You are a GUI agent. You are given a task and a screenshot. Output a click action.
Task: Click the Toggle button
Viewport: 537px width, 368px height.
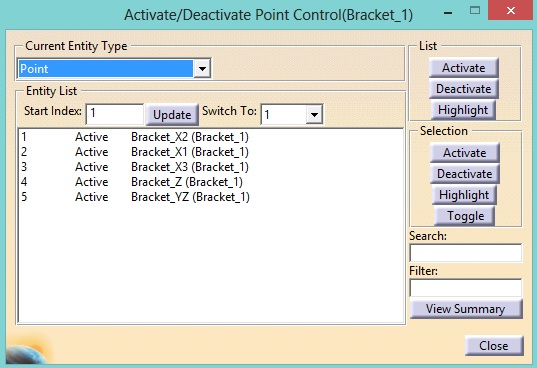(465, 216)
